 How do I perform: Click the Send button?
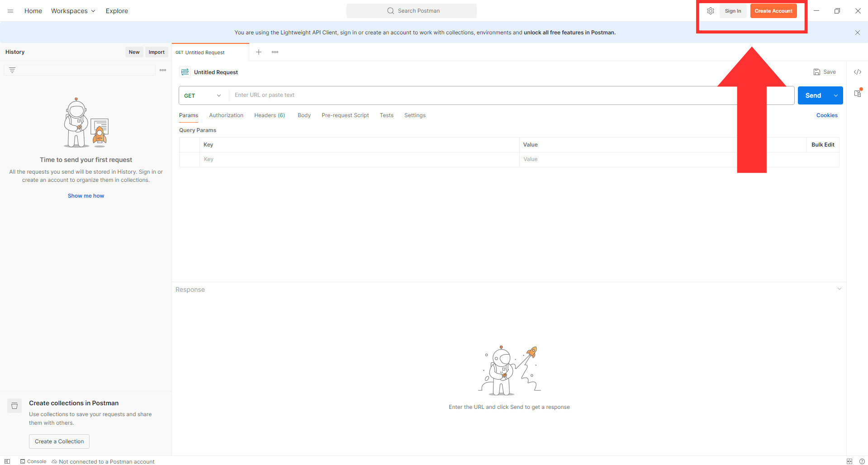coord(813,95)
